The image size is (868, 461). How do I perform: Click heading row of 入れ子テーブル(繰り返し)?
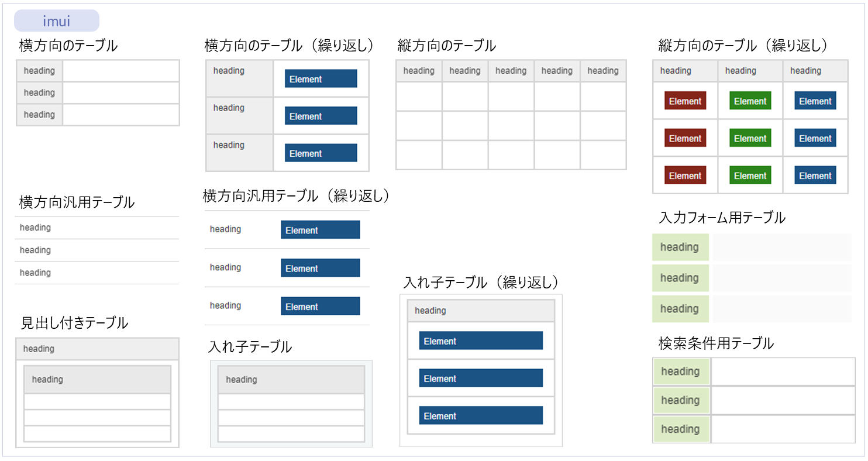(x=480, y=311)
